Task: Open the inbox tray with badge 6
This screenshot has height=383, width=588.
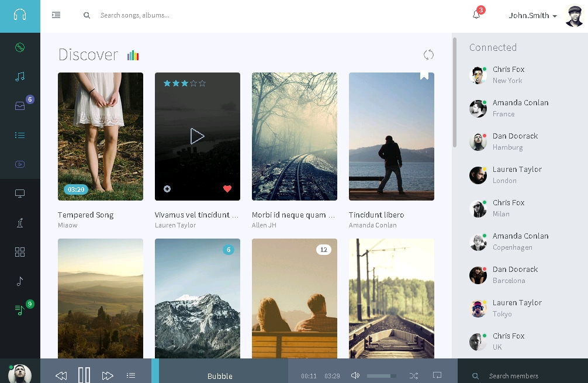Action: [x=20, y=106]
